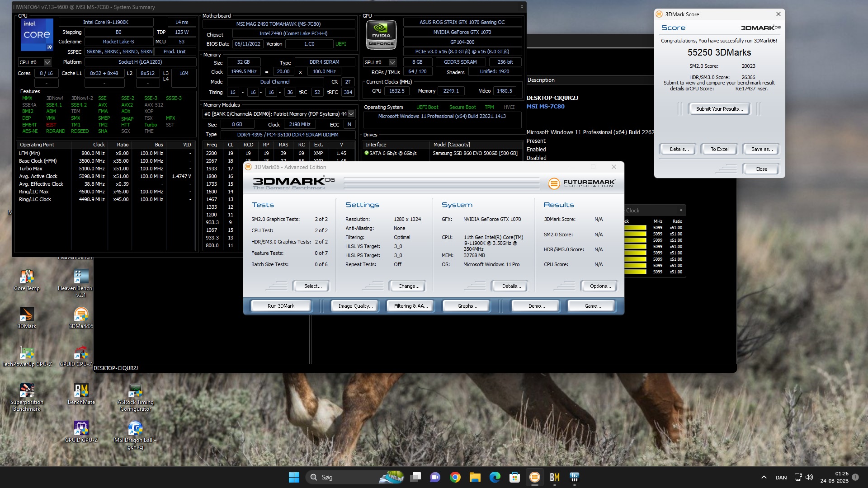This screenshot has height=488, width=868.
Task: Switch to the BenchMate taskbar icon
Action: pyautogui.click(x=555, y=477)
